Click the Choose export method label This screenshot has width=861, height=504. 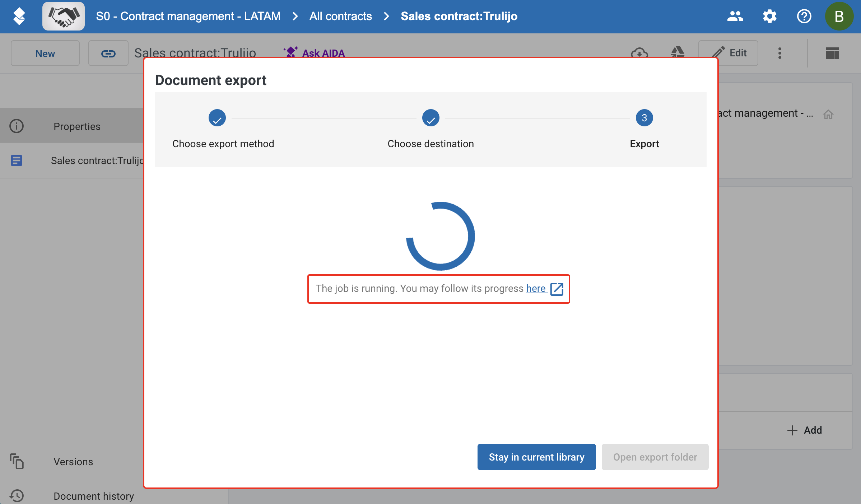[x=223, y=144]
